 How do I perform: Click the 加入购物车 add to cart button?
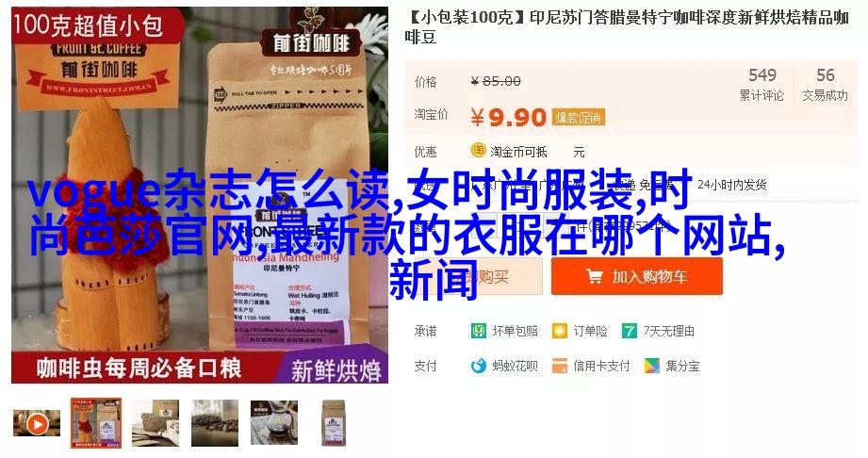coord(636,276)
